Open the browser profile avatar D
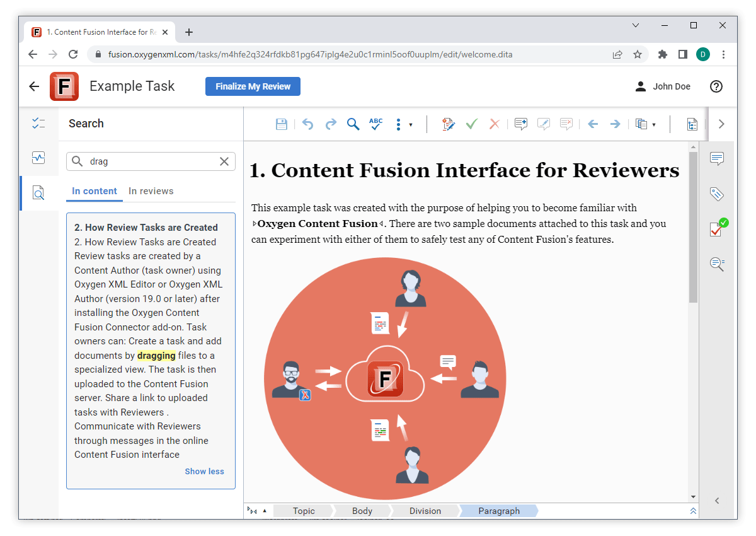Viewport: 756px width, 536px height. (703, 54)
